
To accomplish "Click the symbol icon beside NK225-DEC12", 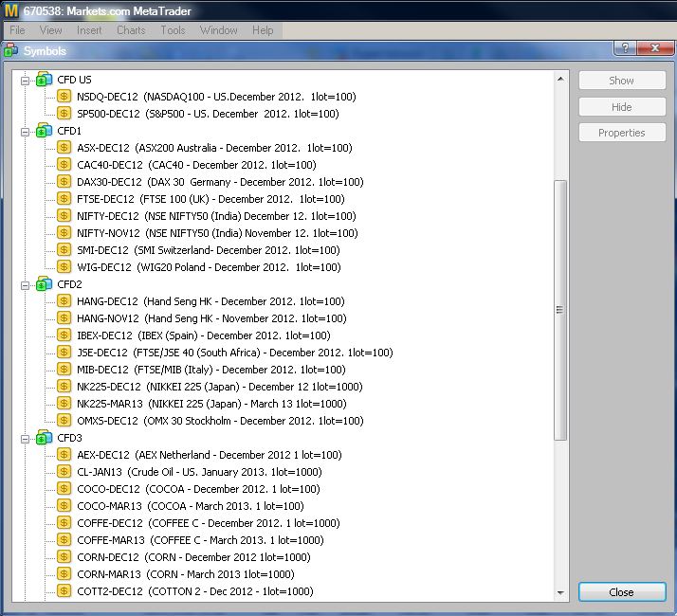I will pyautogui.click(x=64, y=387).
